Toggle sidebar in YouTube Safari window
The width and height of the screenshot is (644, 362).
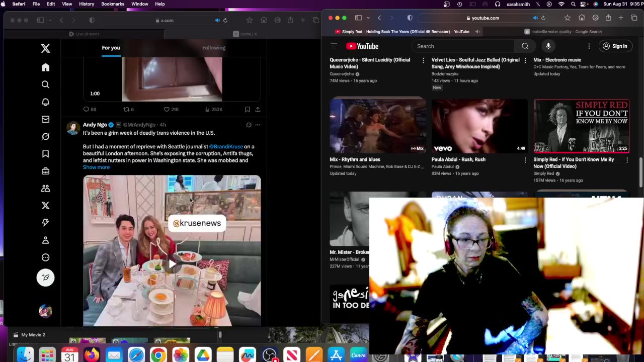(x=358, y=18)
